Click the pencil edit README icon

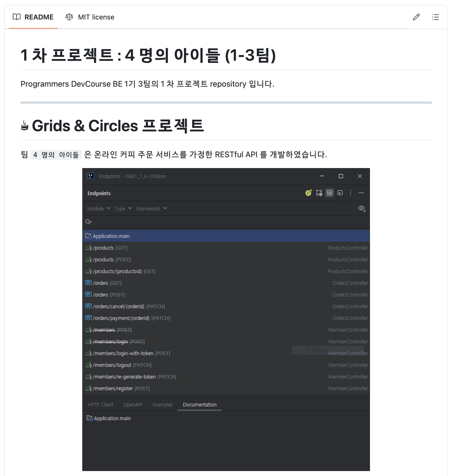(416, 17)
